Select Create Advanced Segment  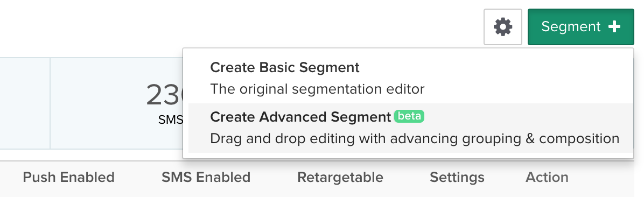[300, 117]
